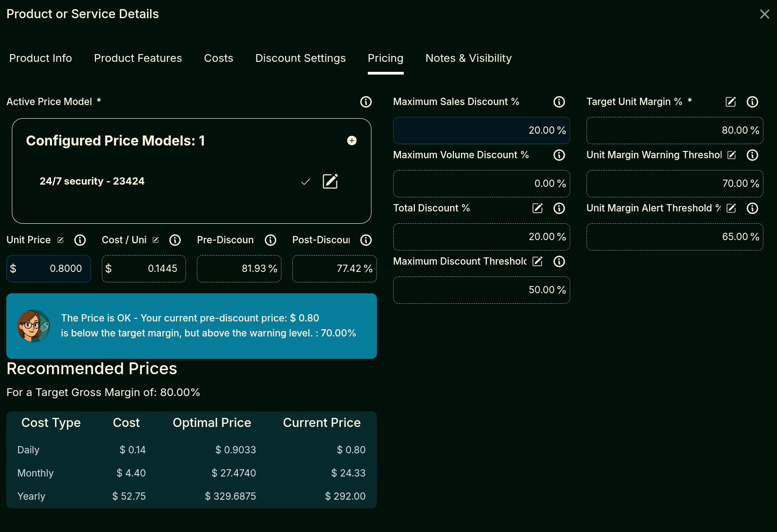The width and height of the screenshot is (777, 532).
Task: Click the edit icon beside Total Discount %
Action: (x=537, y=208)
